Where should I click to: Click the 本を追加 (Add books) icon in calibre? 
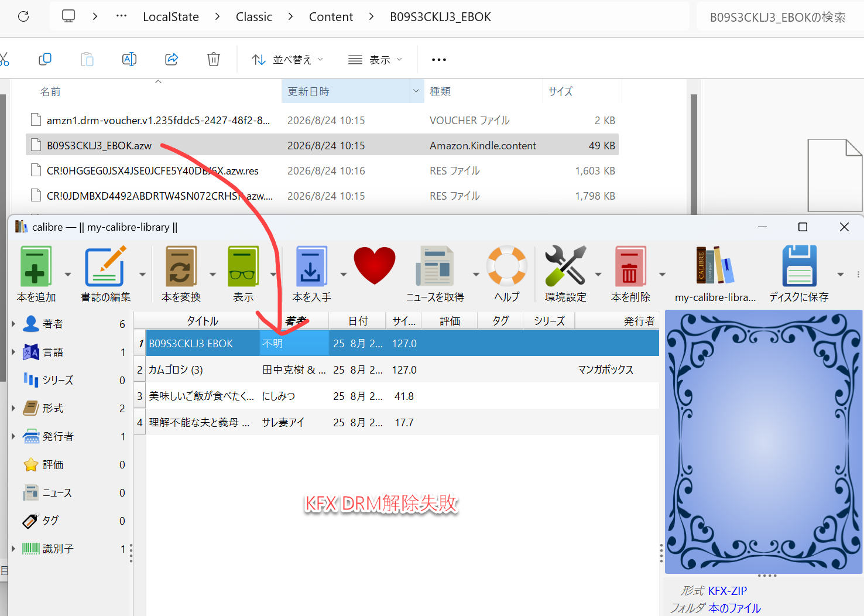[36, 266]
